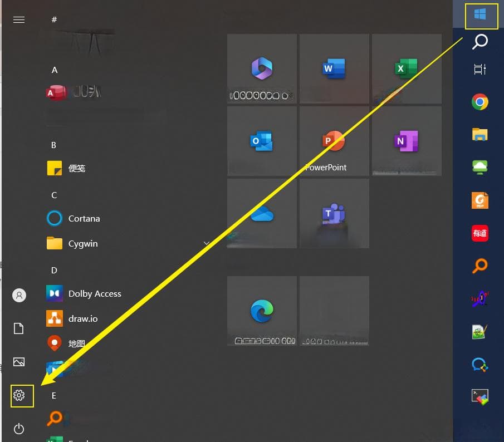Launch Google Chrome from the taskbar

[x=480, y=102]
